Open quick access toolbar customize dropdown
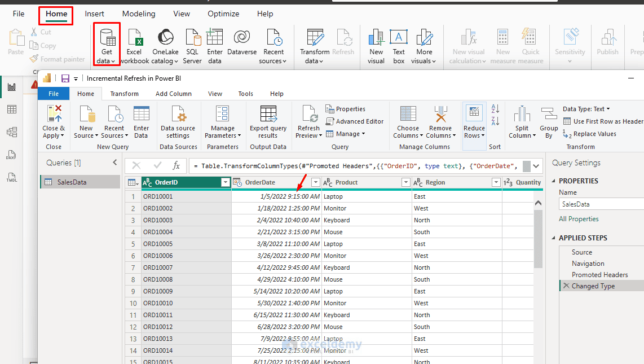The image size is (644, 364). click(76, 79)
